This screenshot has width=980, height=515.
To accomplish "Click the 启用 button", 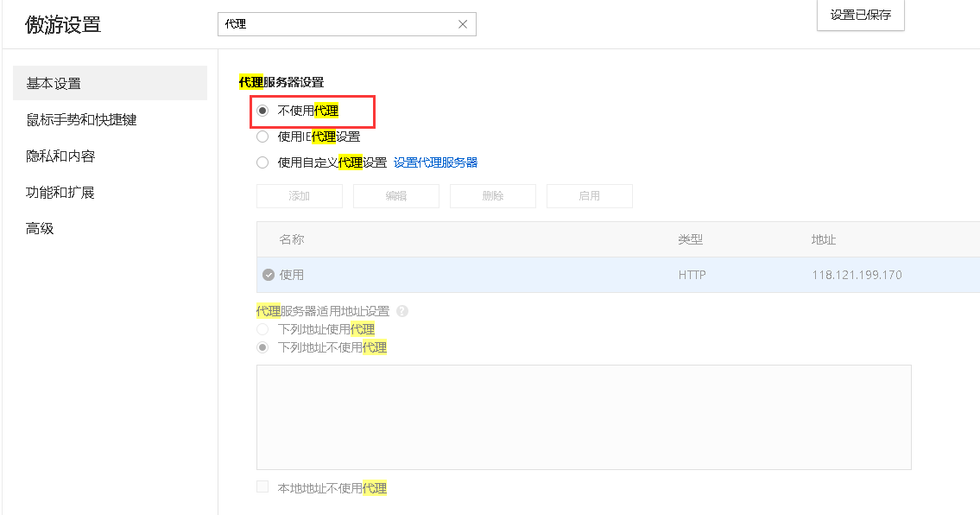I will (590, 196).
